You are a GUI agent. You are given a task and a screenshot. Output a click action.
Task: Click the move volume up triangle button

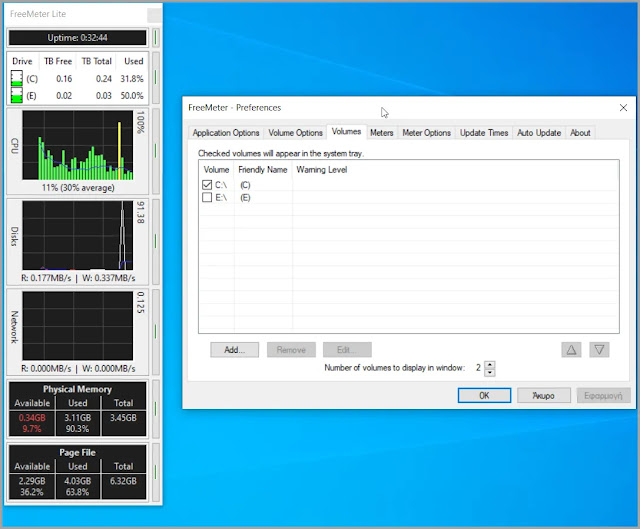click(x=571, y=350)
